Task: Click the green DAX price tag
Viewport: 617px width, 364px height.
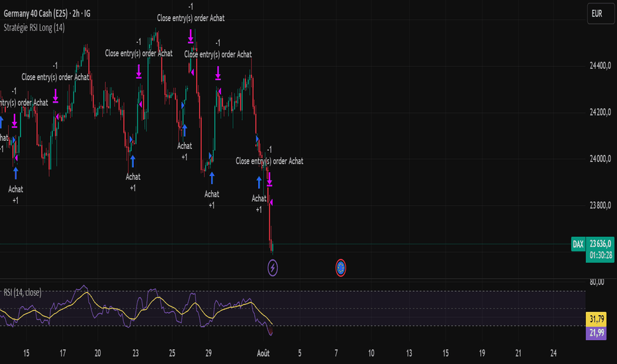Action: point(578,244)
